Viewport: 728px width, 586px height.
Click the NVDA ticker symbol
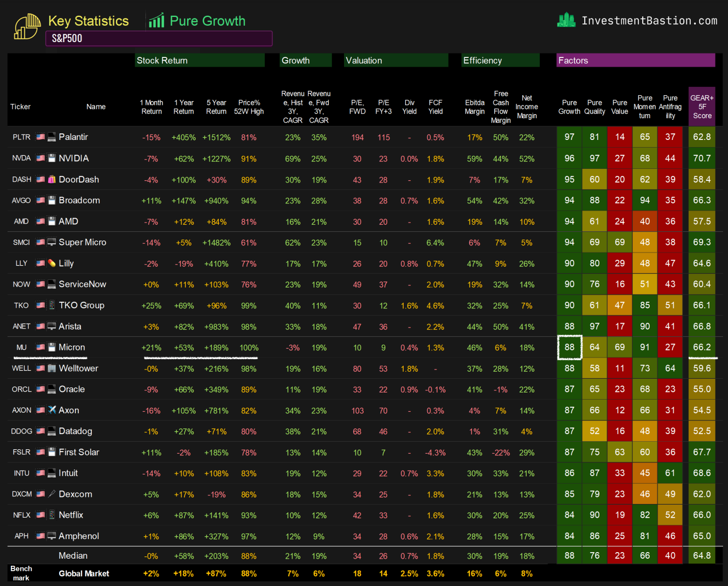(21, 158)
